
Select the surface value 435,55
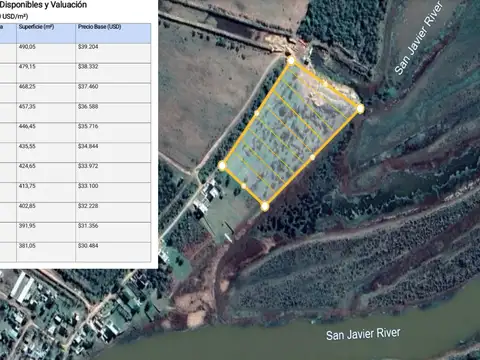pyautogui.click(x=27, y=146)
